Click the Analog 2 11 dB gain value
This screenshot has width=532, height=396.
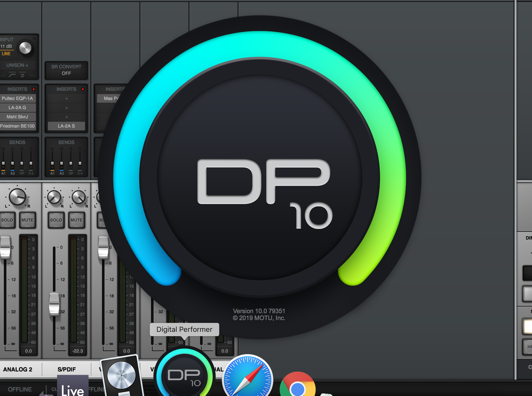tap(6, 46)
